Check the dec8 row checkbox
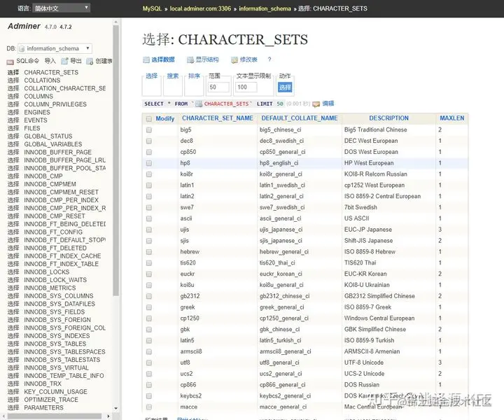 (149, 141)
